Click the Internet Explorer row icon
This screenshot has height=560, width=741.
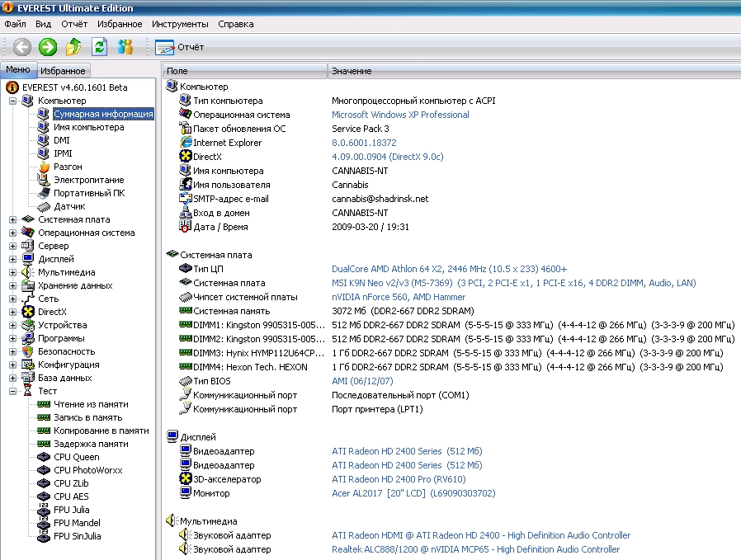(x=186, y=142)
